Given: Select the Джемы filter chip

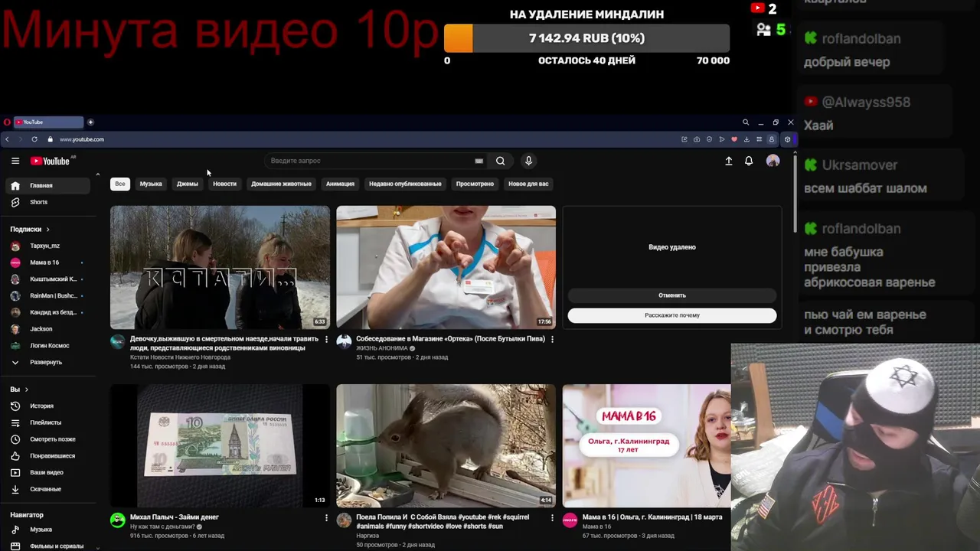Looking at the screenshot, I should [x=188, y=184].
